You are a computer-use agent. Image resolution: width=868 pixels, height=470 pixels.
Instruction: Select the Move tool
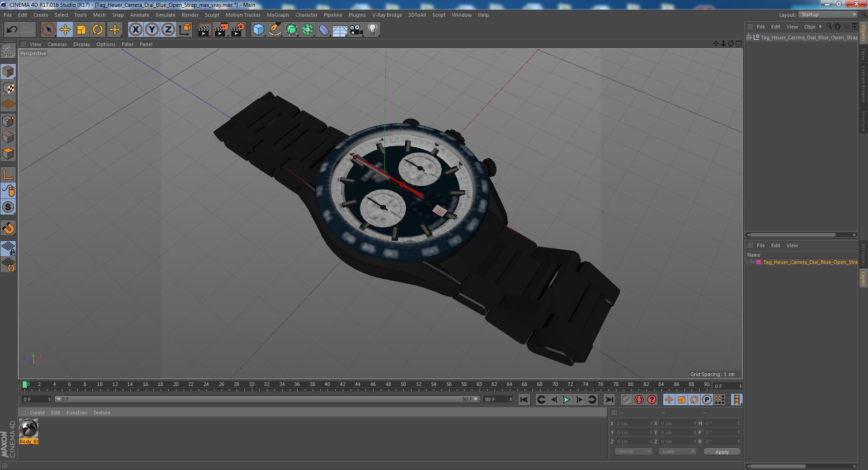pos(65,30)
